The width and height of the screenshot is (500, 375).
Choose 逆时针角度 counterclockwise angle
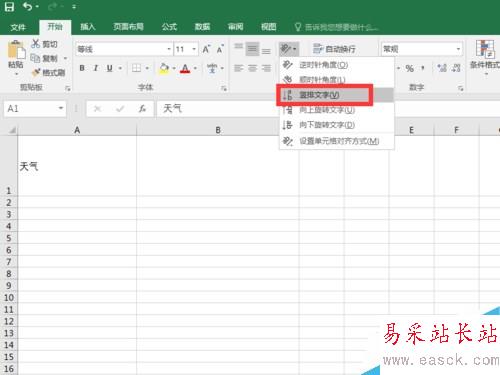337,65
